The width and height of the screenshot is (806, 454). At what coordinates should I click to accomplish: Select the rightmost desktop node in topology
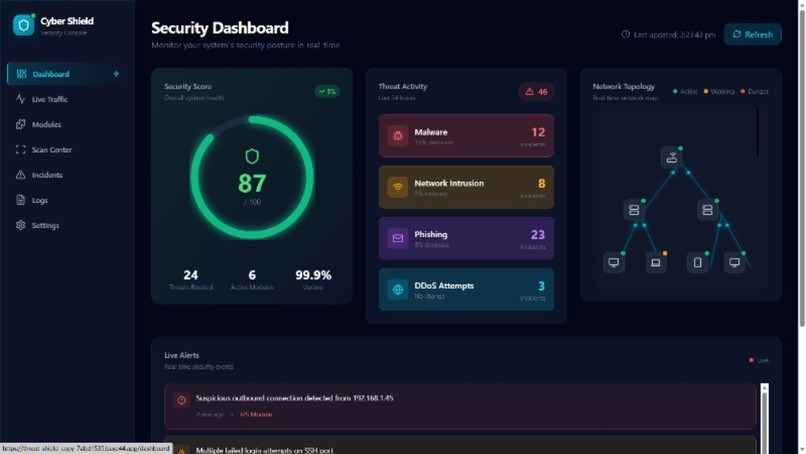click(x=735, y=263)
